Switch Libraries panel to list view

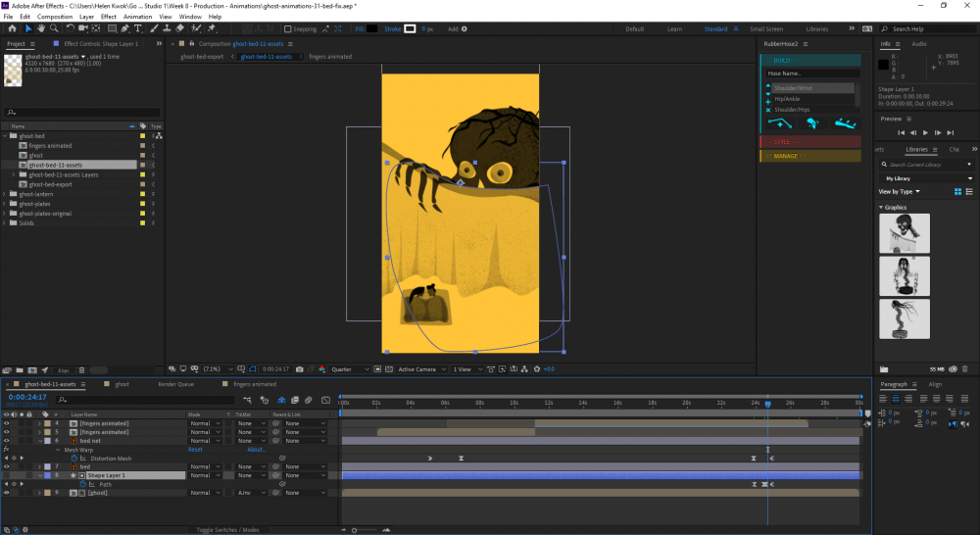point(967,191)
